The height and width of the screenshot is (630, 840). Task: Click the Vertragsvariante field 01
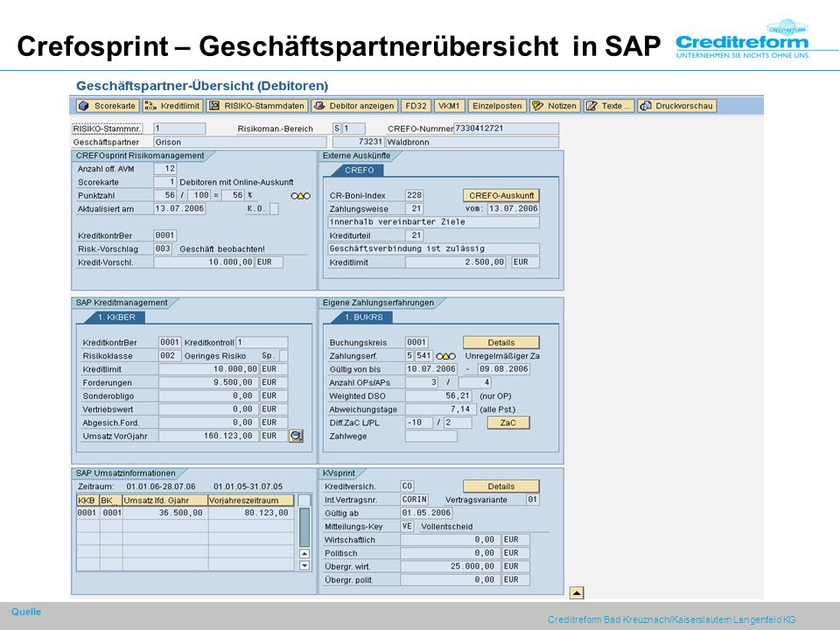click(x=532, y=500)
